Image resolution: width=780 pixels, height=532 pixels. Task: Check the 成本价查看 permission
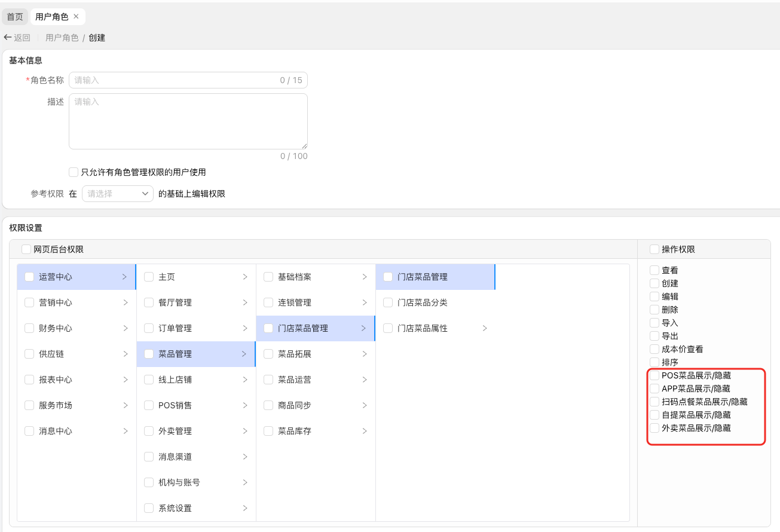click(x=654, y=349)
